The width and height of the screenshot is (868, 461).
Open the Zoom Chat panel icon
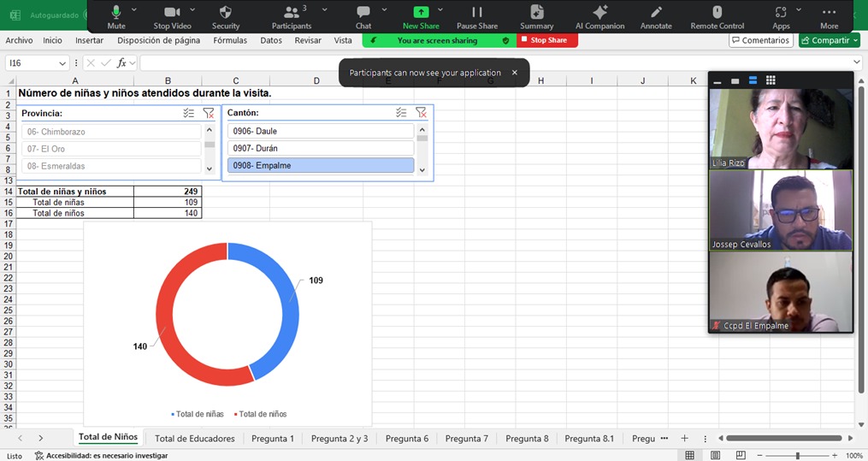(x=363, y=12)
